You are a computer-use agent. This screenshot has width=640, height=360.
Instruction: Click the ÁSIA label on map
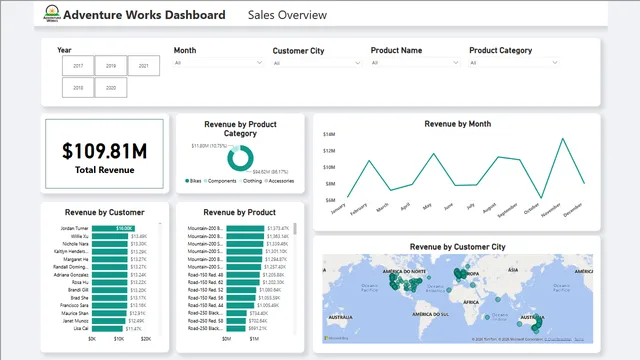tap(513, 270)
